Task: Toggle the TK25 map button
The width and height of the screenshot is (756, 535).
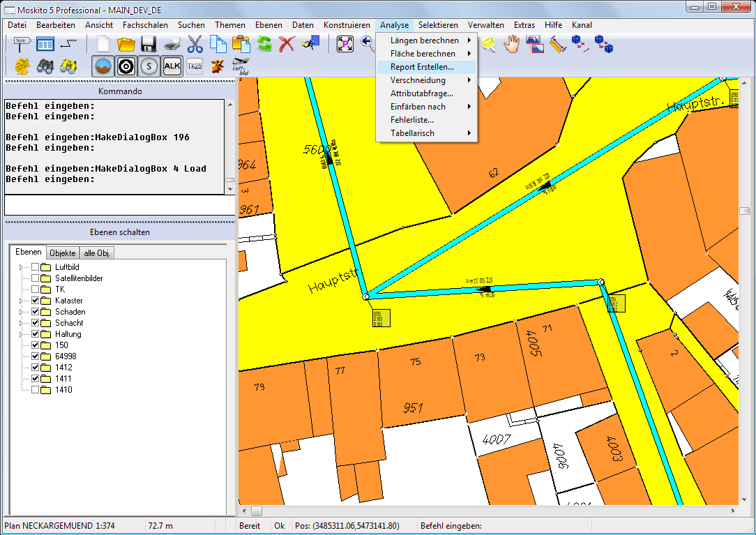Action: tap(195, 66)
